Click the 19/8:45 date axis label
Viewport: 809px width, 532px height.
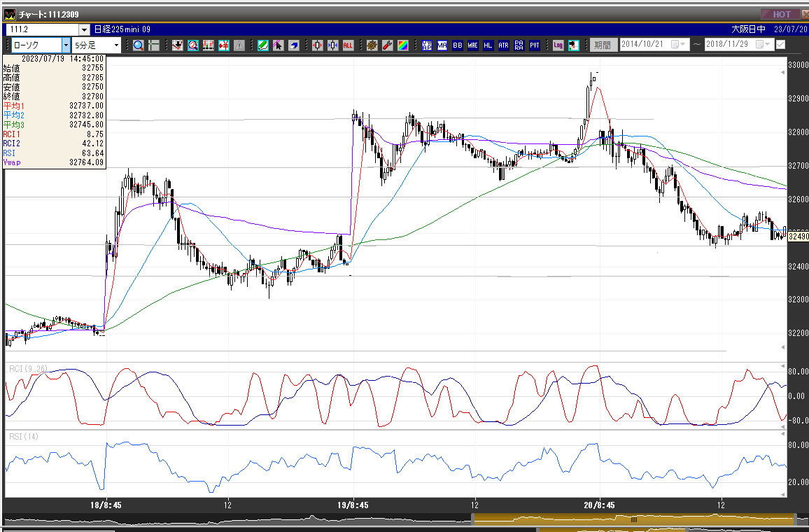coord(353,505)
